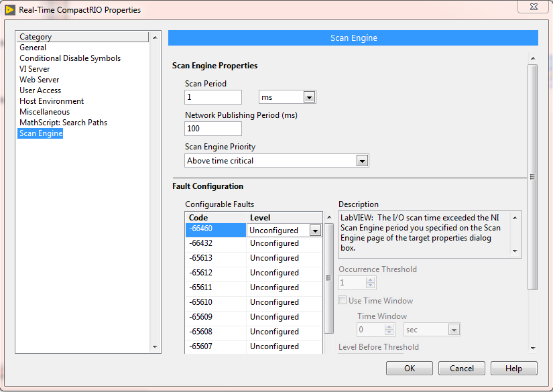Click scroll down arrow of Category list
The width and height of the screenshot is (553, 392).
(x=155, y=347)
